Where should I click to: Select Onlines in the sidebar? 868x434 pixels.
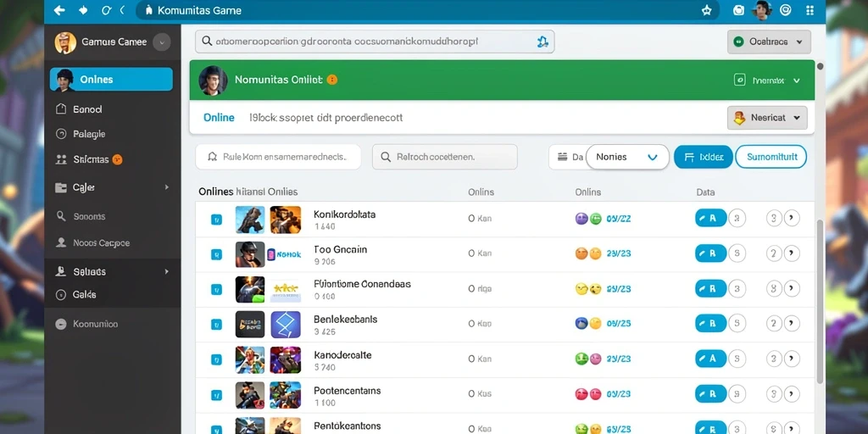(111, 79)
